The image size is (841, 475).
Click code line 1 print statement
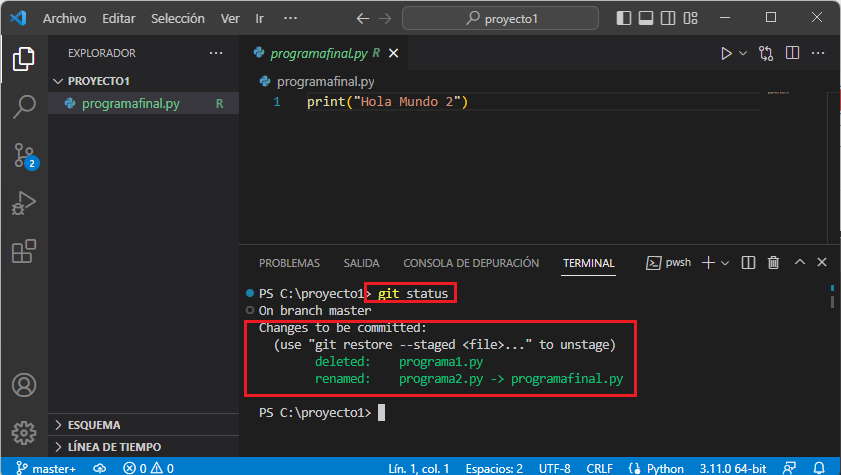(387, 102)
